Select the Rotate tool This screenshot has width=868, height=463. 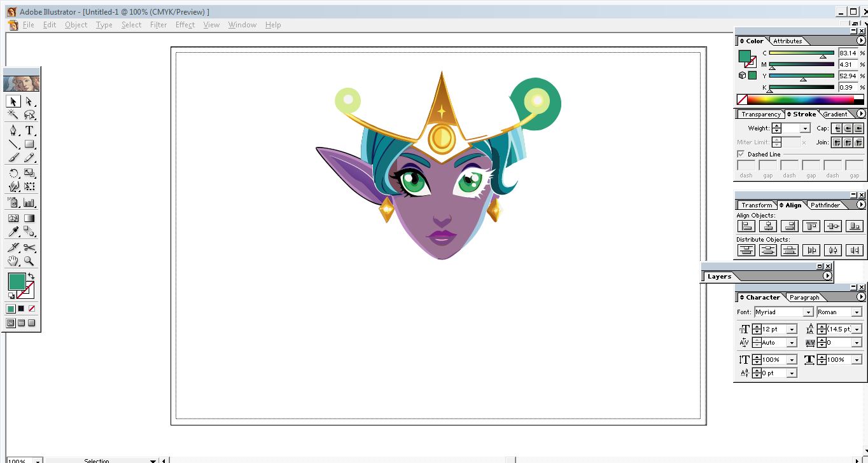(13, 173)
